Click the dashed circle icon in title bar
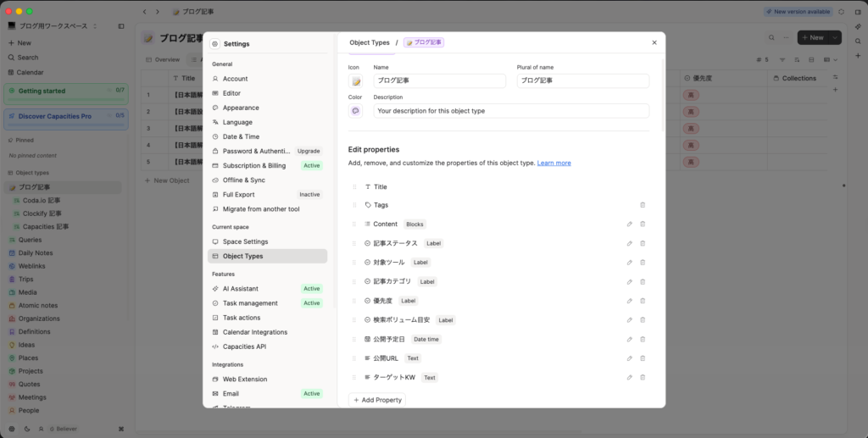The image size is (868, 438). (842, 12)
